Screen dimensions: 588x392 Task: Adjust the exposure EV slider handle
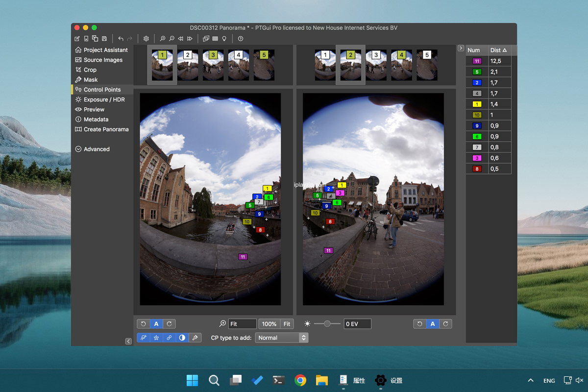pyautogui.click(x=327, y=324)
